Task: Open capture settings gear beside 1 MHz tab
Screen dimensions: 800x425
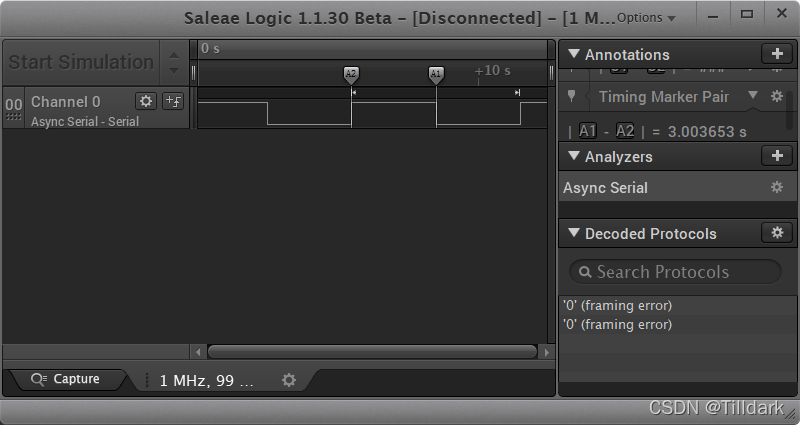Action: click(x=289, y=380)
